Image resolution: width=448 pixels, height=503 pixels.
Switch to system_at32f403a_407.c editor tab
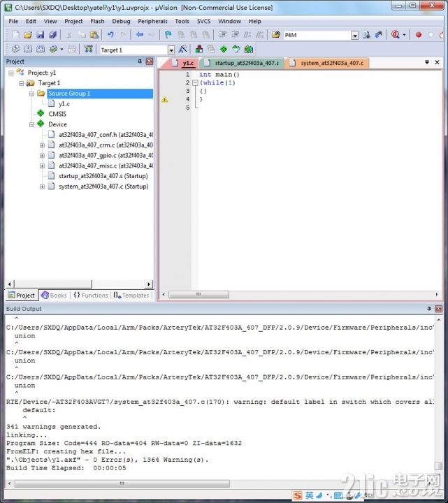[327, 63]
